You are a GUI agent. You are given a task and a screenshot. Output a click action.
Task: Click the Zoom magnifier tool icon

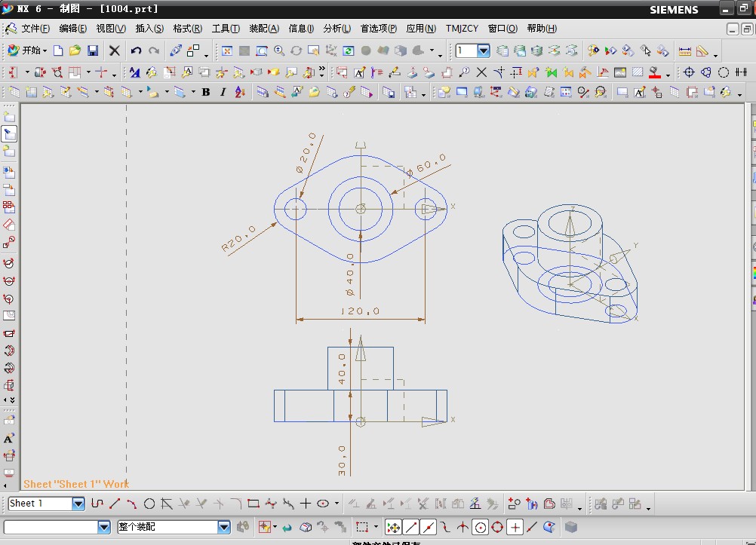point(279,51)
